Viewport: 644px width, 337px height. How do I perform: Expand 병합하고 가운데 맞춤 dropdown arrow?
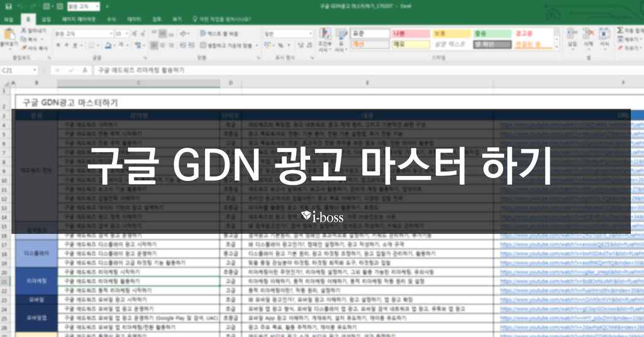[257, 45]
